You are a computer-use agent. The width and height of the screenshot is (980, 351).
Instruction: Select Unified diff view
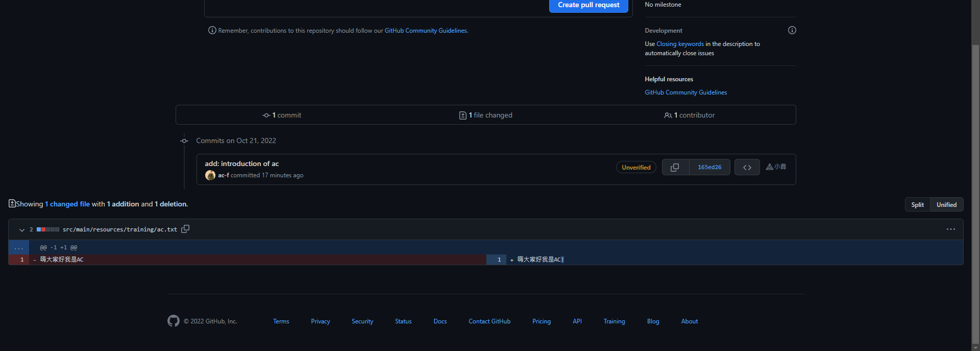tap(946, 204)
